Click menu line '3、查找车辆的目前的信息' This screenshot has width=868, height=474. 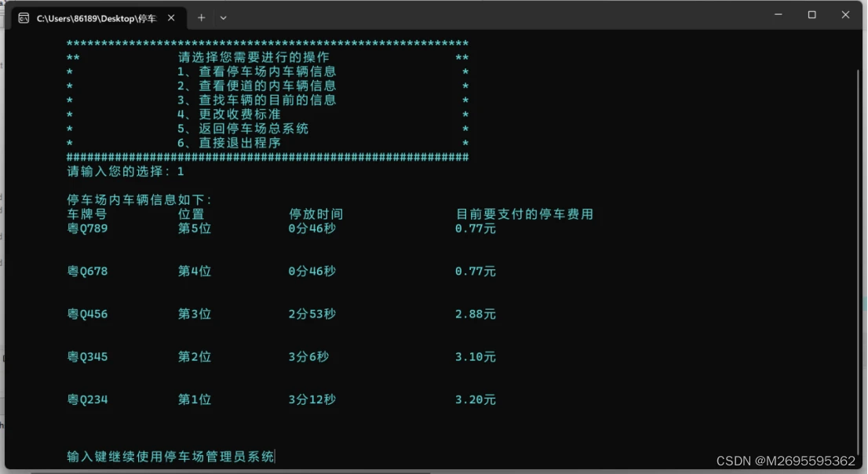point(257,100)
